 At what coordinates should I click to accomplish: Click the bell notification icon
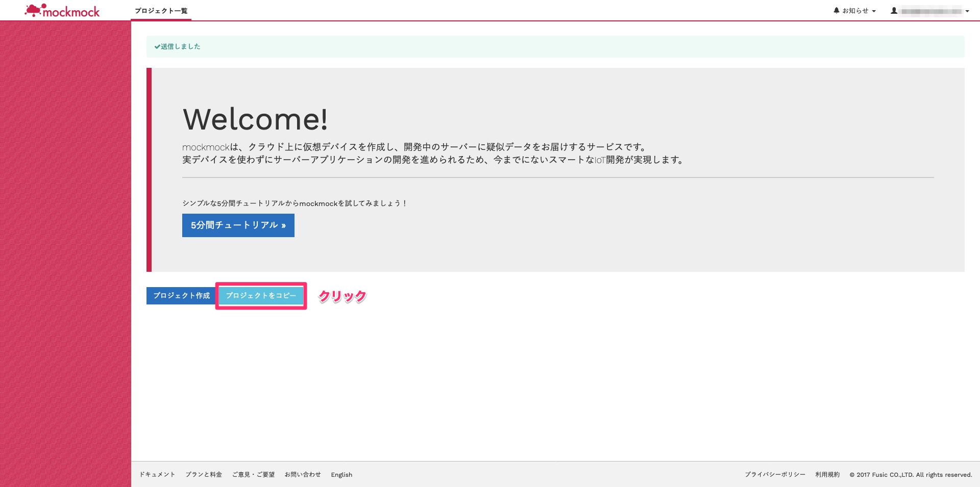pos(837,10)
